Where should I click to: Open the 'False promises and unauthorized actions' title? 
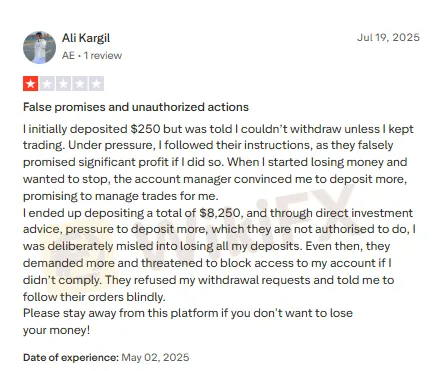click(136, 107)
